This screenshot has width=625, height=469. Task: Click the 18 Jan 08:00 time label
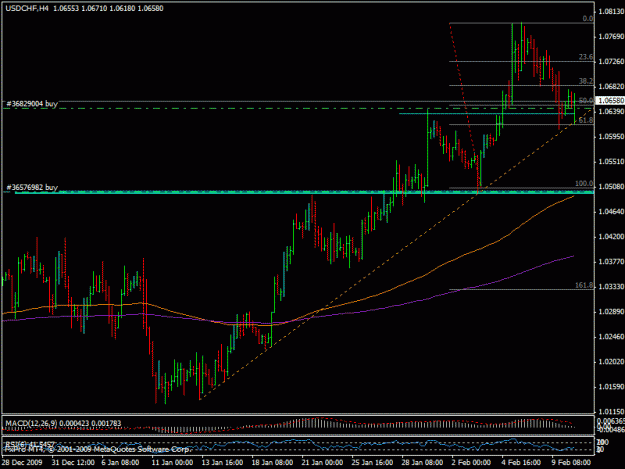(x=272, y=463)
